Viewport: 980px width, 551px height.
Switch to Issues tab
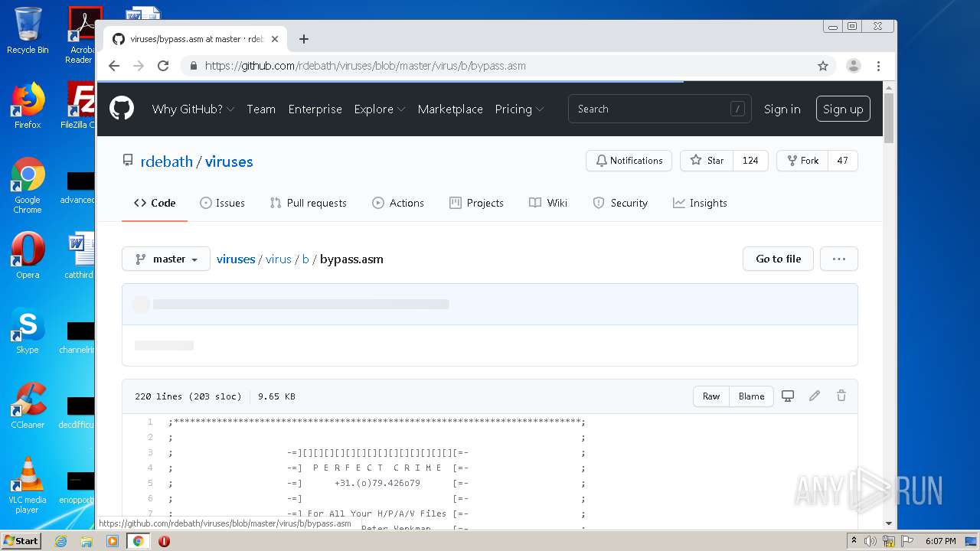point(222,203)
